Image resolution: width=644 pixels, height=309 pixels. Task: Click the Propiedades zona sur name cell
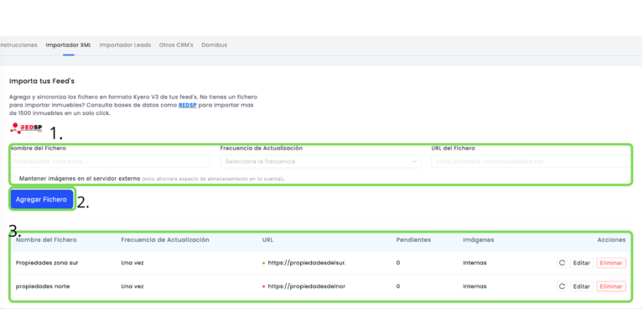pos(47,263)
